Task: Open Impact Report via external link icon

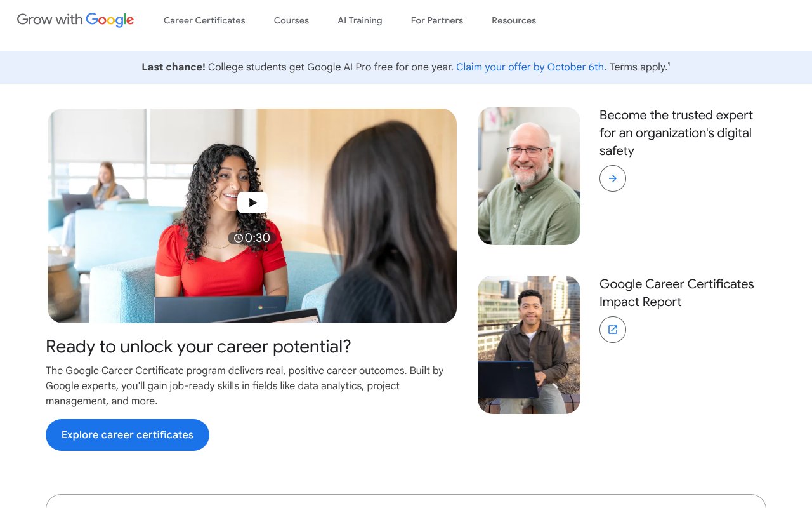Action: (x=612, y=330)
